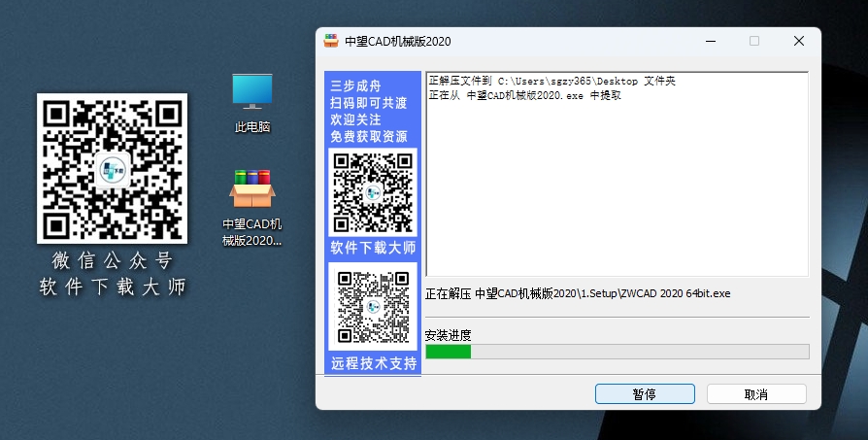Minimize the extraction window
The width and height of the screenshot is (868, 440).
[711, 41]
